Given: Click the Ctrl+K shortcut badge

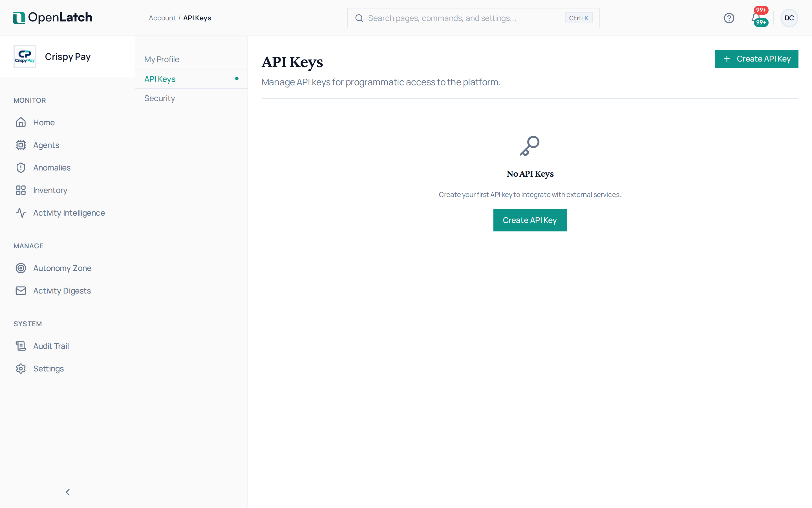Looking at the screenshot, I should click(578, 18).
